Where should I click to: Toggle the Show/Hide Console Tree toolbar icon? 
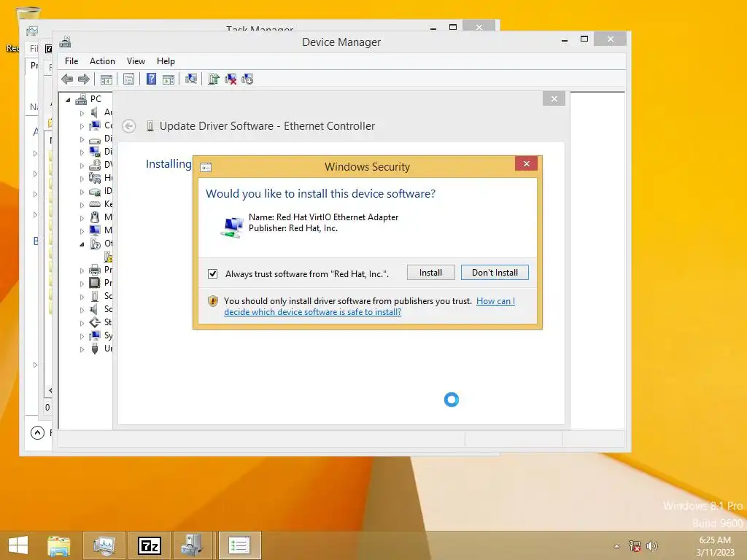click(x=107, y=79)
